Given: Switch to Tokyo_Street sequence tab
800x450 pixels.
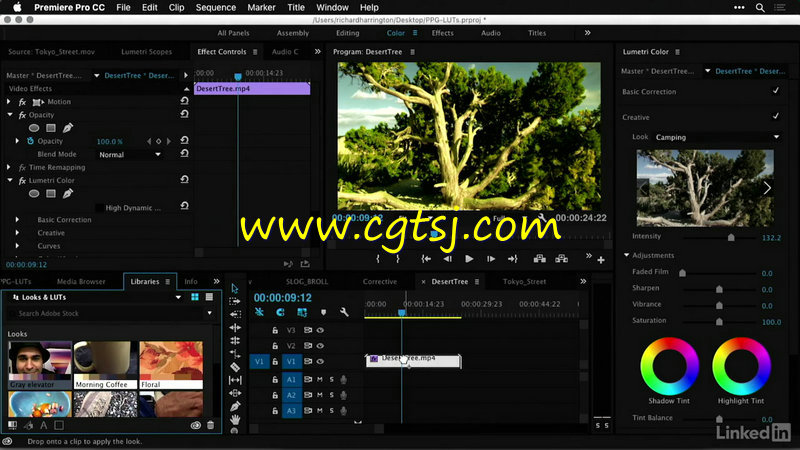Looking at the screenshot, I should coord(524,281).
